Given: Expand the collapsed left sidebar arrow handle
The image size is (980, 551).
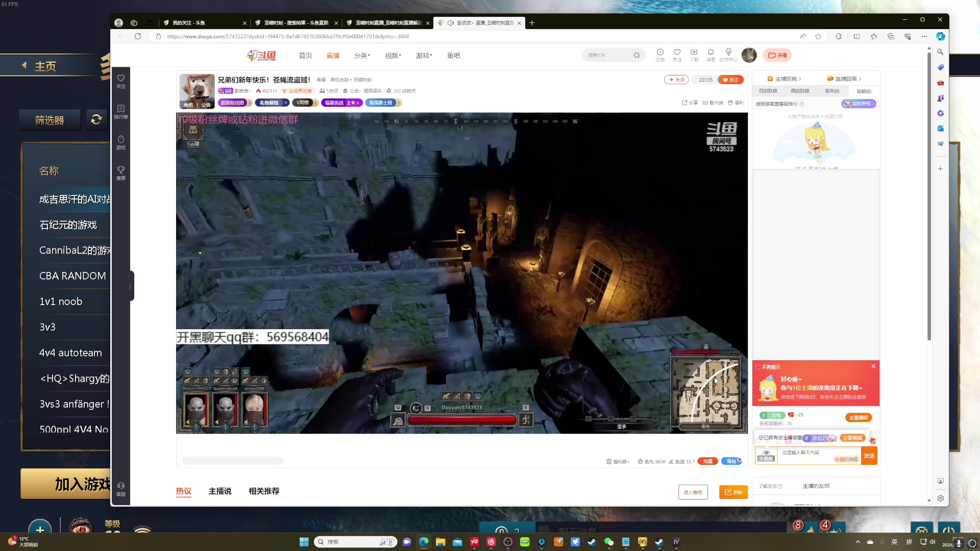Looking at the screenshot, I should pos(130,286).
